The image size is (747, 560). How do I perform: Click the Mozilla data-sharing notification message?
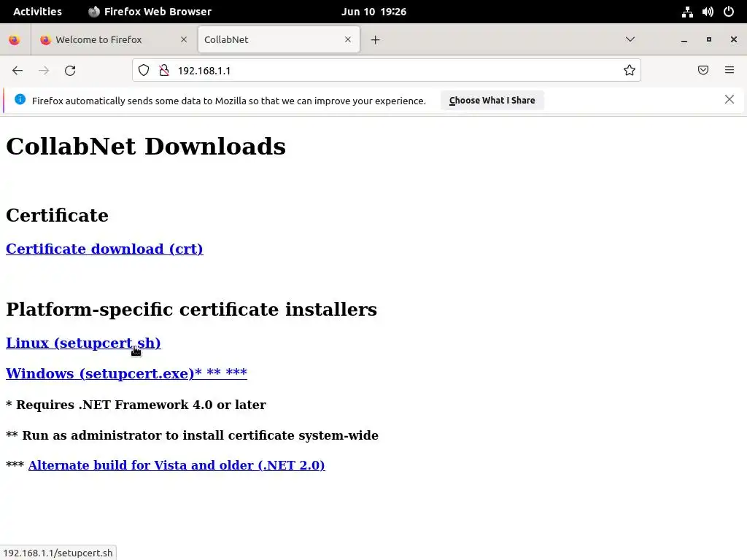tap(228, 101)
